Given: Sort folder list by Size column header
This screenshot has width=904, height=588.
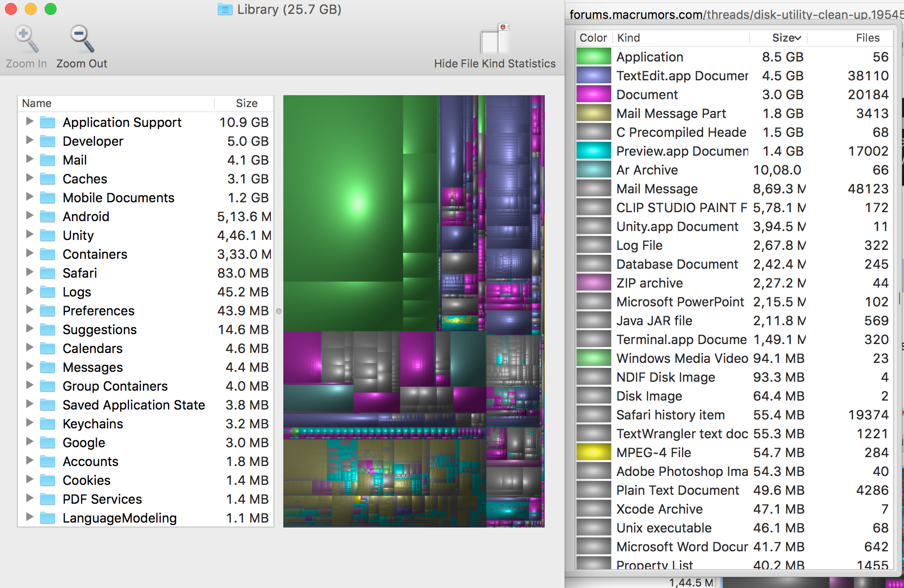Looking at the screenshot, I should click(244, 103).
